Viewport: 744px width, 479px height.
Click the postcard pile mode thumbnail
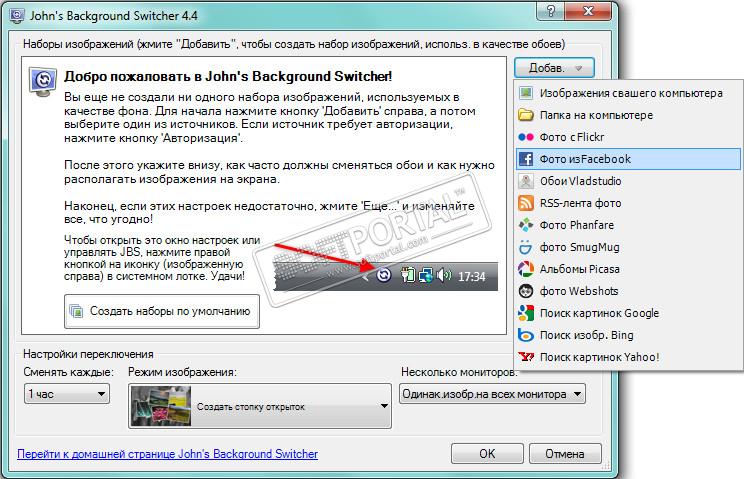(x=161, y=406)
